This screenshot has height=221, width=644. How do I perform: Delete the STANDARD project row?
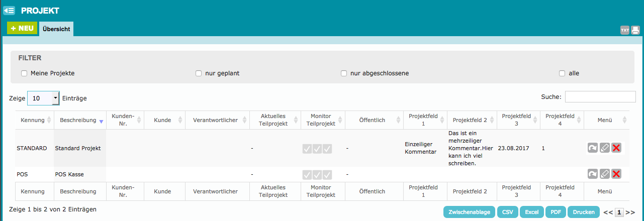pyautogui.click(x=616, y=148)
